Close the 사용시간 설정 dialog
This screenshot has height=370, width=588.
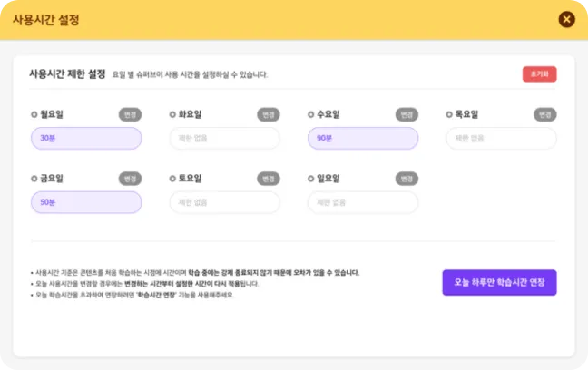pyautogui.click(x=566, y=19)
